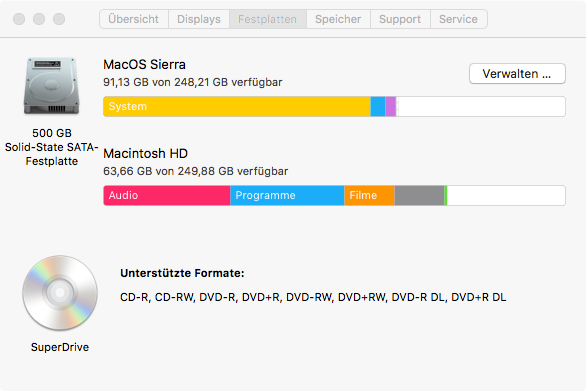This screenshot has height=391, width=586.
Task: Click the Verwalten ... button
Action: coord(517,74)
